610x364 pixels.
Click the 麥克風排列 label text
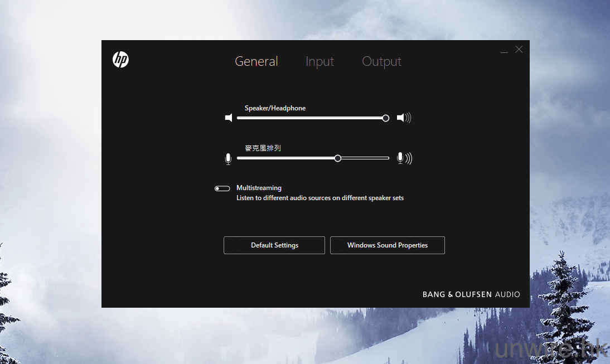(x=263, y=148)
